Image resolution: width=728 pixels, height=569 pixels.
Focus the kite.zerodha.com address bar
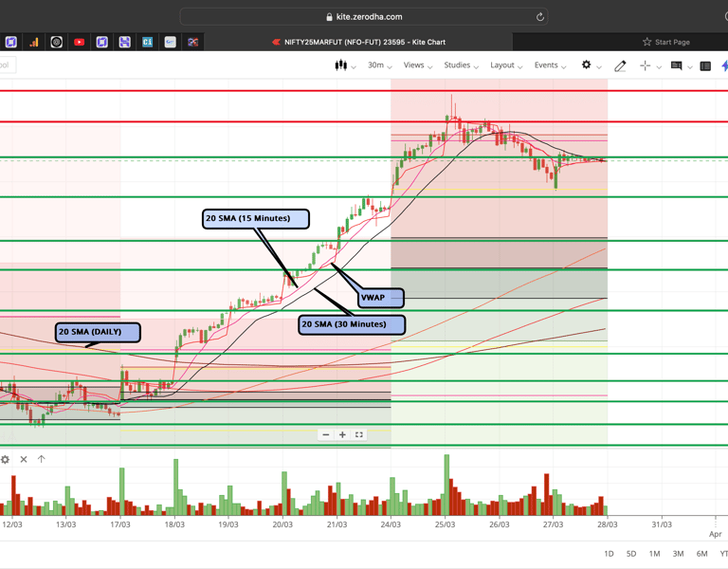pos(364,17)
